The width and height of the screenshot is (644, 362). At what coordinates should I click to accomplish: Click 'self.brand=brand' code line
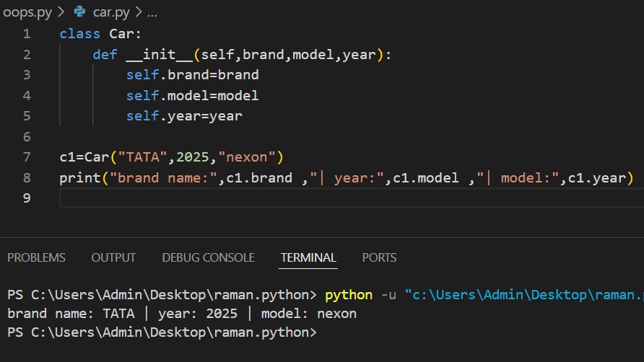[192, 75]
